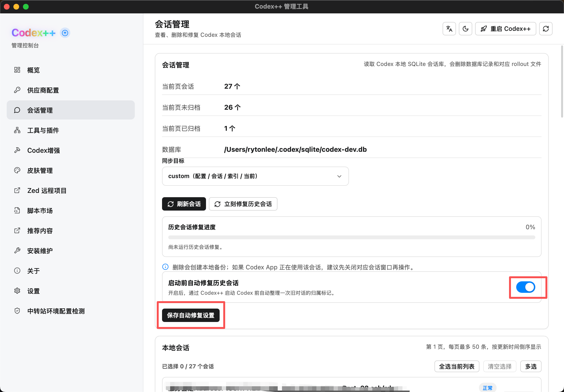Click the info circle icon next to 关于
The height and width of the screenshot is (392, 564).
[x=17, y=271]
